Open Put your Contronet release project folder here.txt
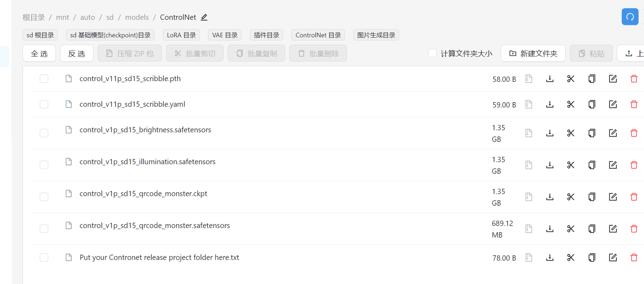 coord(159,258)
